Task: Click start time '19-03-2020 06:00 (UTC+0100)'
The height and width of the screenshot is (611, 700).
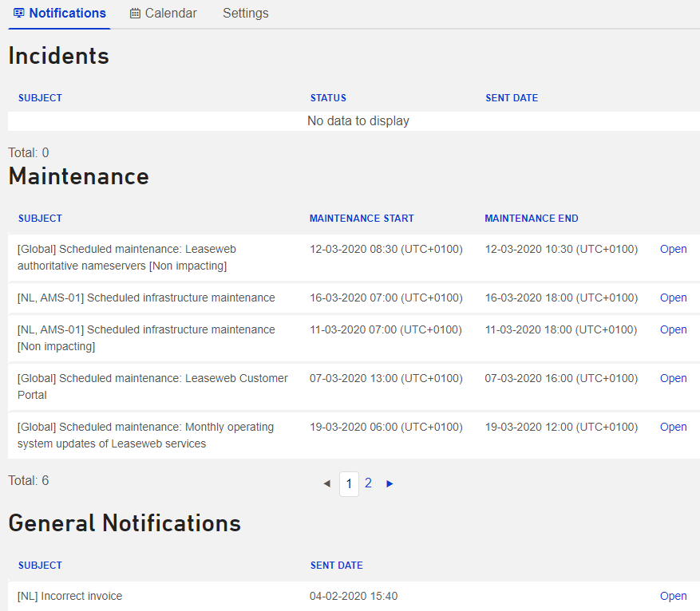Action: (x=386, y=427)
